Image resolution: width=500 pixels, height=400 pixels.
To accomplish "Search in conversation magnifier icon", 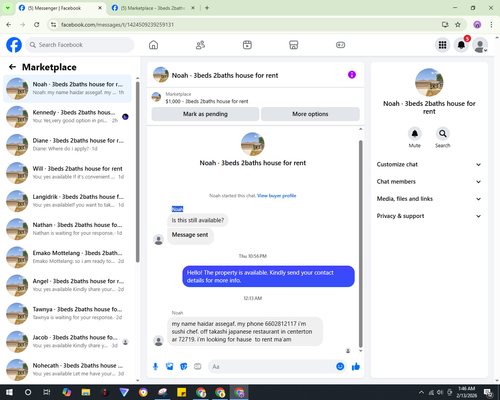I will (443, 134).
